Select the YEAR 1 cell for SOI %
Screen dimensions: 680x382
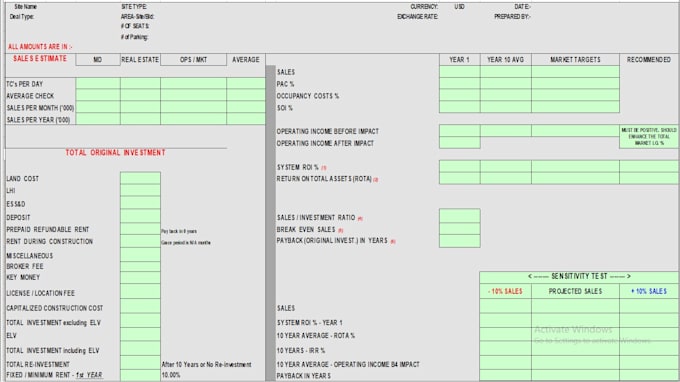click(460, 107)
